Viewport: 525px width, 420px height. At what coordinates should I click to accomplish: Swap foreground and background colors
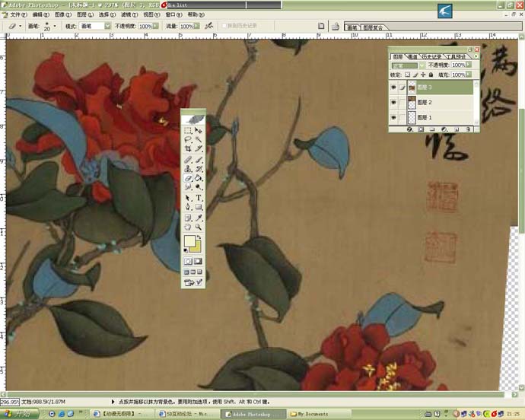pyautogui.click(x=199, y=237)
